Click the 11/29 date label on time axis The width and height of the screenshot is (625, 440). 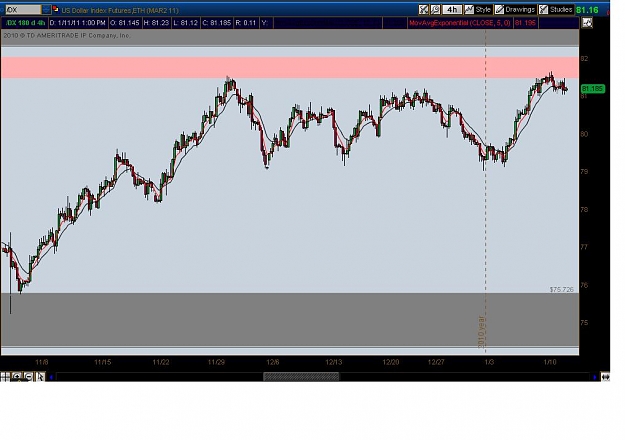pos(216,362)
